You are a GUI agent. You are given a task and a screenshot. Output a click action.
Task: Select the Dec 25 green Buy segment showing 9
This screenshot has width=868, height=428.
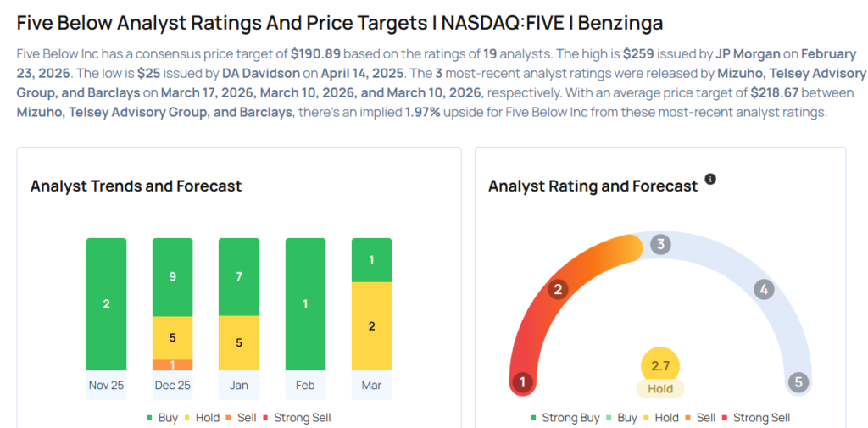[x=172, y=276]
